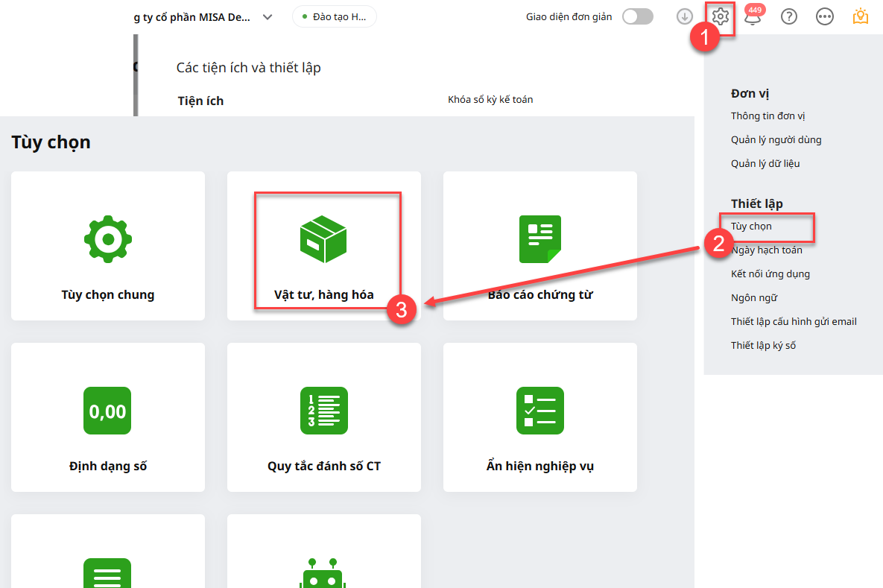The width and height of the screenshot is (883, 588).
Task: Open Thiết lập ký số menu item
Action: (x=763, y=345)
